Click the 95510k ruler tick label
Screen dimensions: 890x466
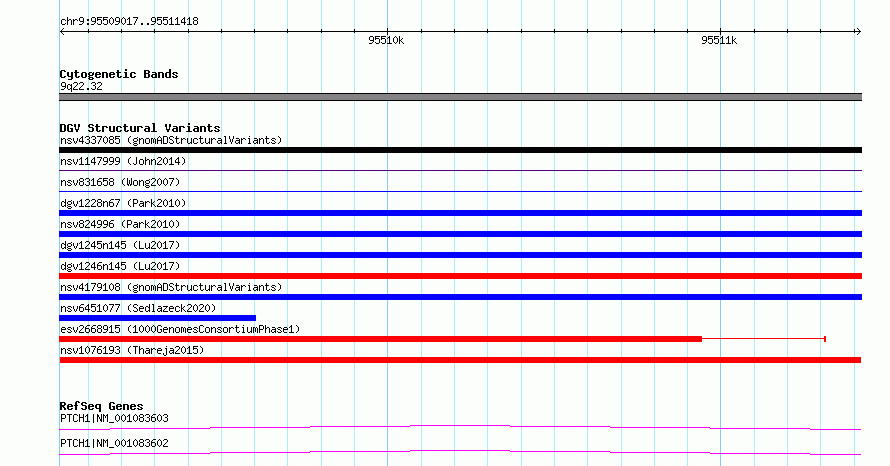386,40
